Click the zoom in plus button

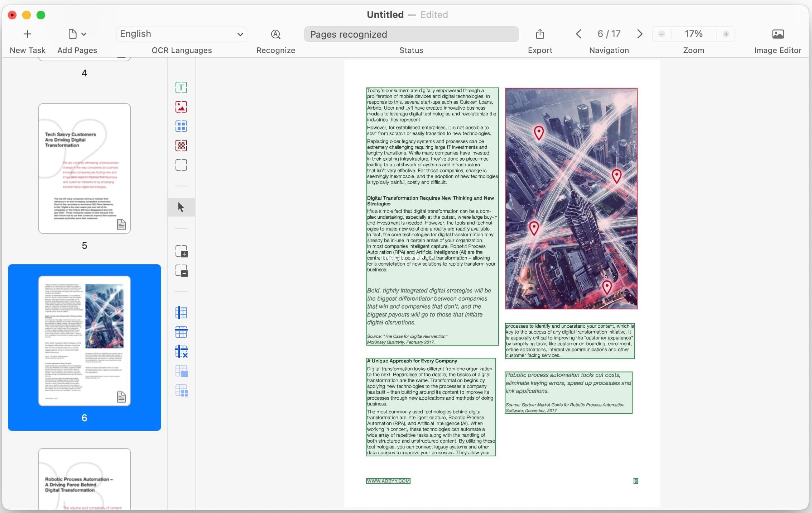coord(726,34)
